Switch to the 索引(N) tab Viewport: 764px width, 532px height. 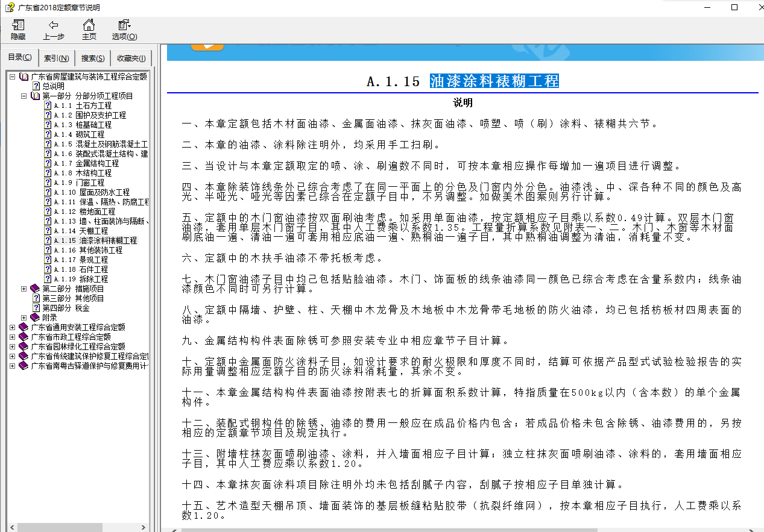[57, 58]
